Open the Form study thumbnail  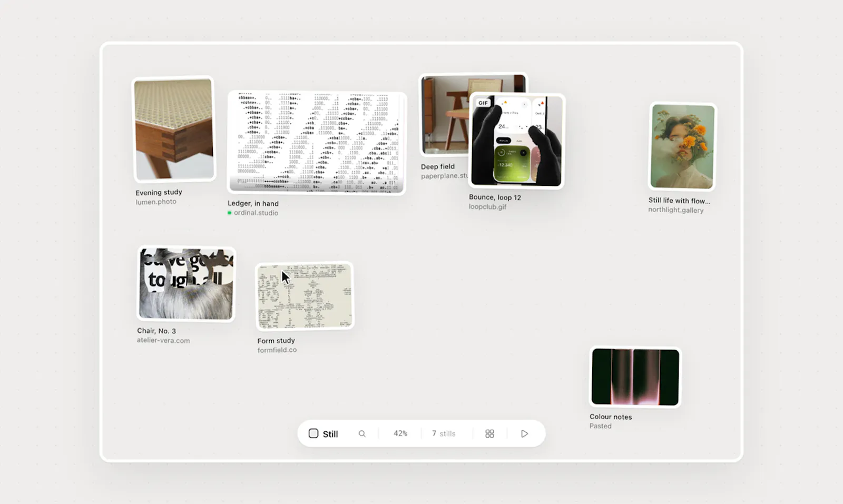point(305,296)
